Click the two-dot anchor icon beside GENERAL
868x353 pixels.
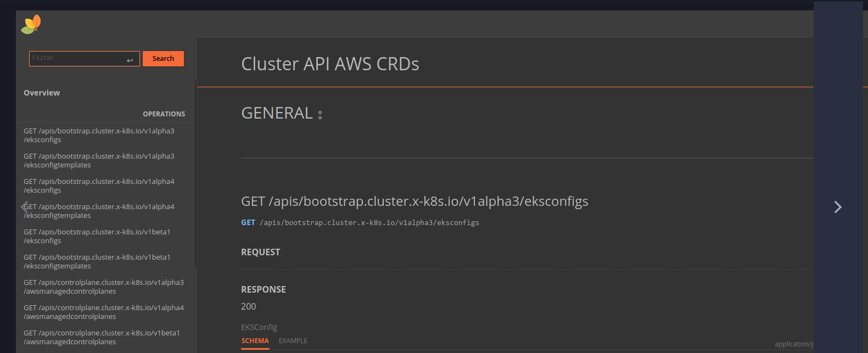320,115
